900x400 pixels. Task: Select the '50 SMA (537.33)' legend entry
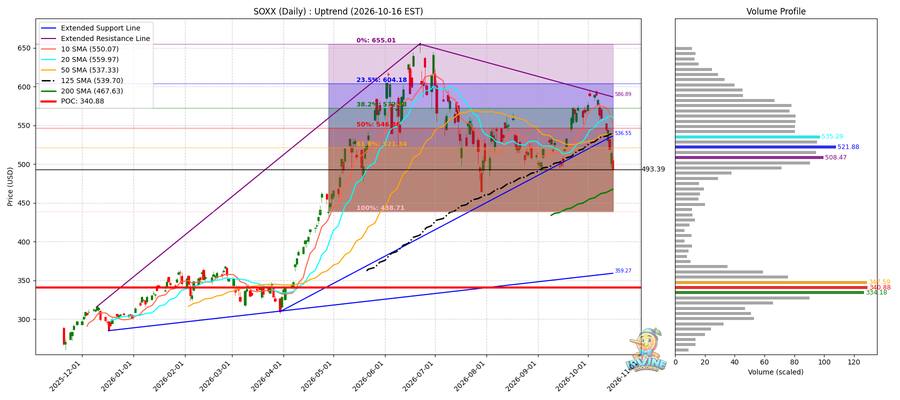pyautogui.click(x=80, y=70)
